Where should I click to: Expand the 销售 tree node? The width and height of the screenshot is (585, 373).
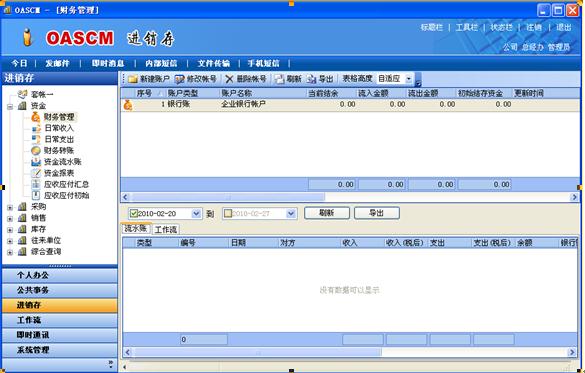click(x=10, y=219)
